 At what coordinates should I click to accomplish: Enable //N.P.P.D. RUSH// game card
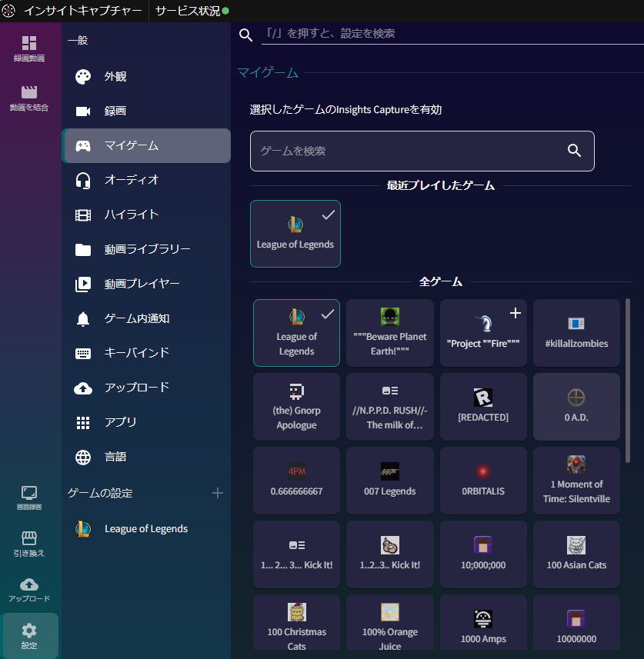pos(390,407)
